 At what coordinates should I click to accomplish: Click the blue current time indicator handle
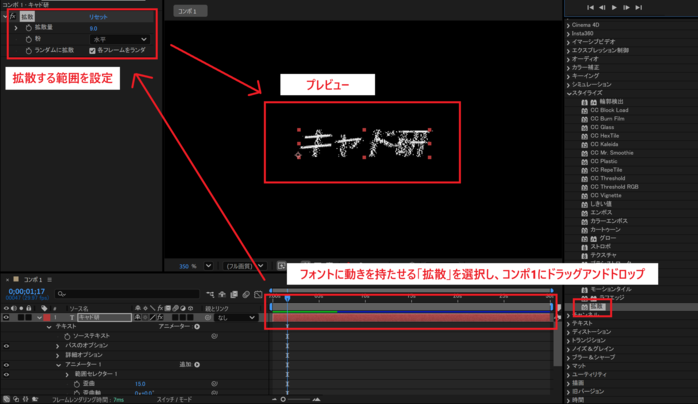pyautogui.click(x=288, y=298)
